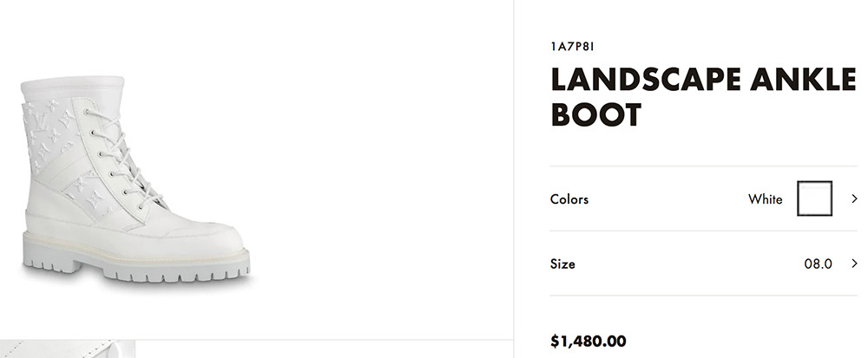Select the 08.0 size value

pyautogui.click(x=818, y=264)
